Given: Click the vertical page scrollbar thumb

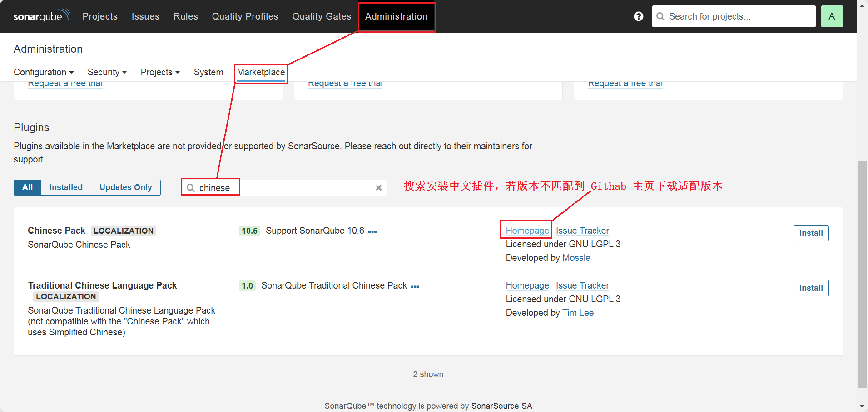Looking at the screenshot, I should [862, 275].
